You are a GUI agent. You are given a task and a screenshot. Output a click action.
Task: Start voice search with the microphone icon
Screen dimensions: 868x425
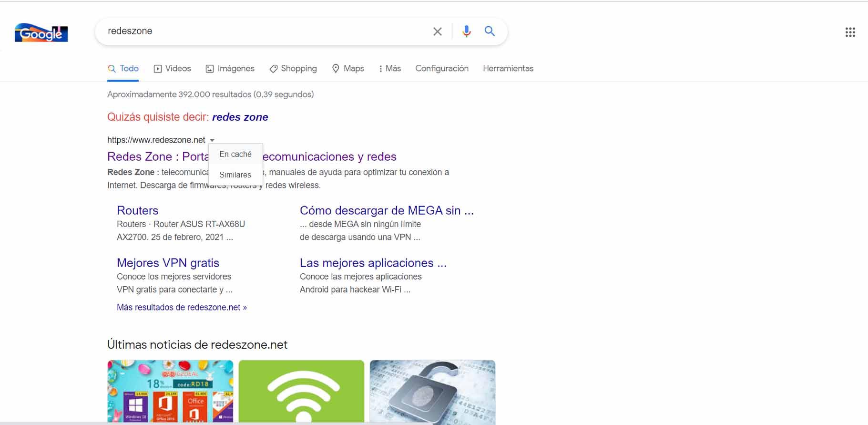(466, 31)
